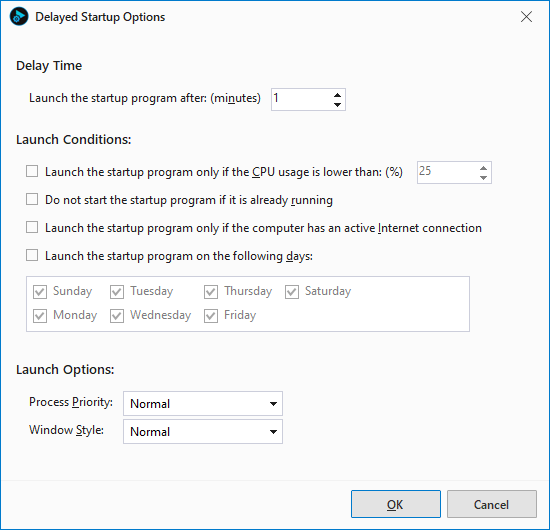Toggle the Wednesday checkbox
The height and width of the screenshot is (530, 550).
[x=117, y=316]
